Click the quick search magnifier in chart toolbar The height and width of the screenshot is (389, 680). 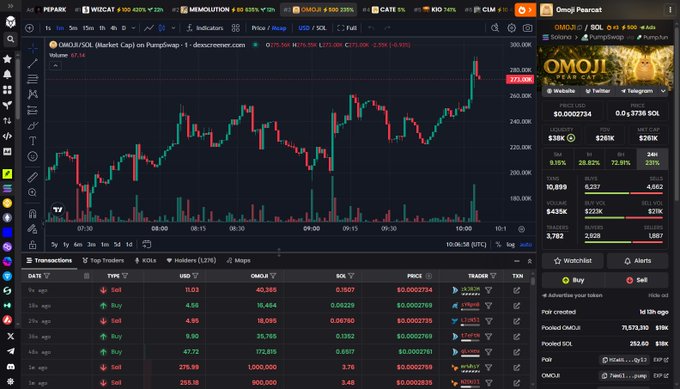tap(495, 28)
